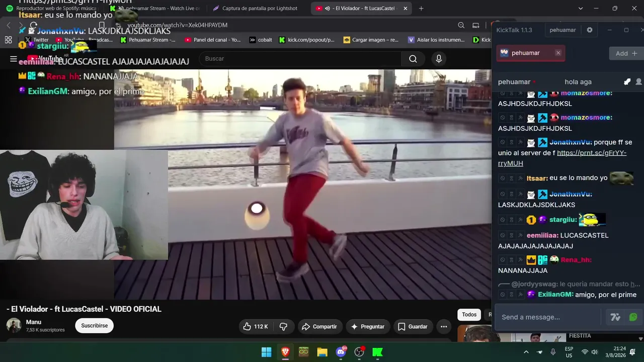Start YouTube voice search with the microphone
The image size is (644, 362).
click(x=439, y=59)
